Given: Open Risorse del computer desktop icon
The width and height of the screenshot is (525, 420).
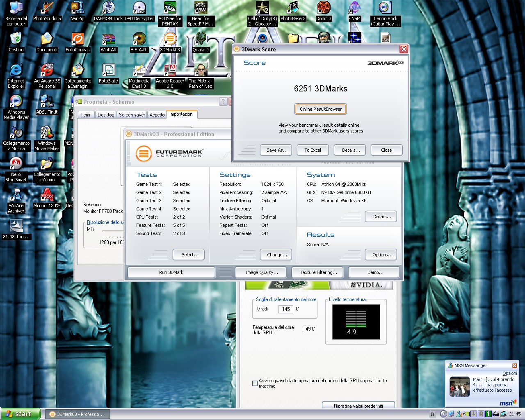Looking at the screenshot, I should pos(16,14).
